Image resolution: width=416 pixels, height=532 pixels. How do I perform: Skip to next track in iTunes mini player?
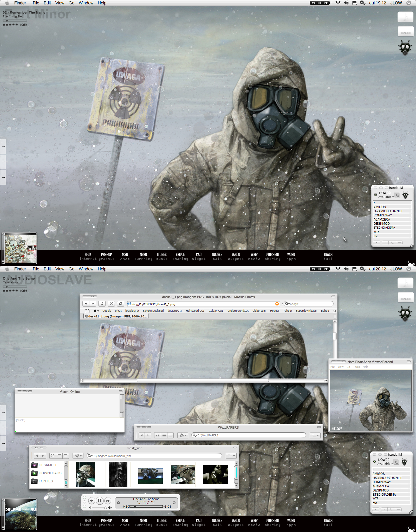click(108, 501)
